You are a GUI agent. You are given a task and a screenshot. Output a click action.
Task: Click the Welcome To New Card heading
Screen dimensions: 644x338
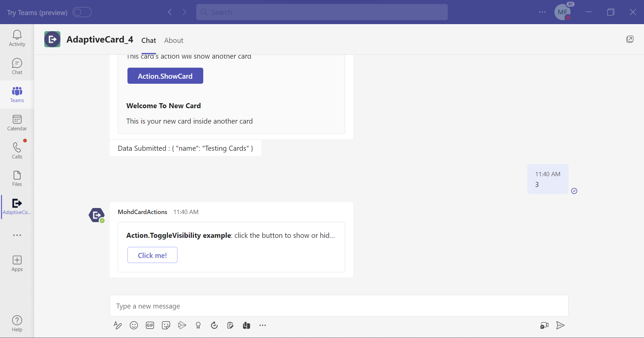(x=164, y=106)
